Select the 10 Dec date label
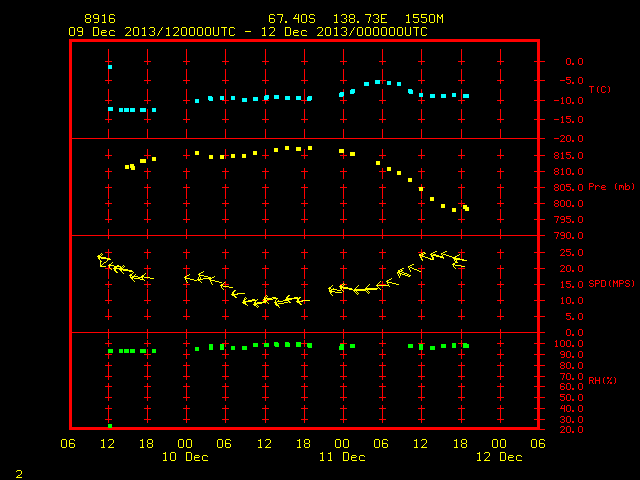Viewport: 640px width, 480px height. point(185,457)
